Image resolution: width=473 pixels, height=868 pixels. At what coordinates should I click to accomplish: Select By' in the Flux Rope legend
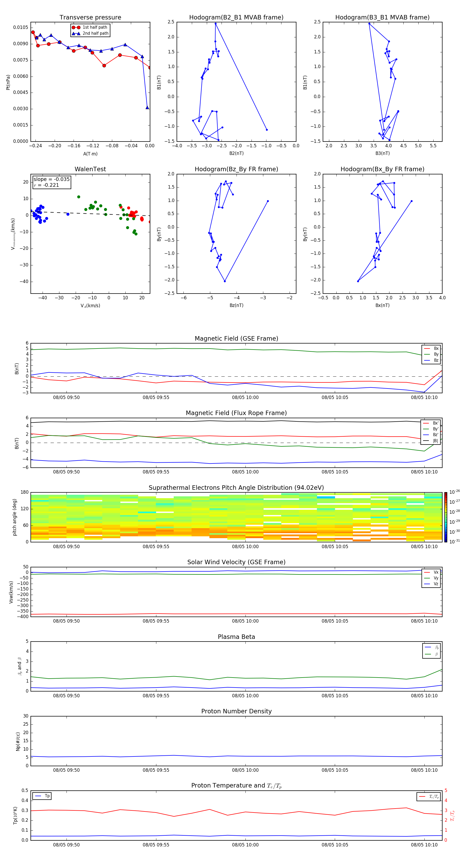click(431, 429)
